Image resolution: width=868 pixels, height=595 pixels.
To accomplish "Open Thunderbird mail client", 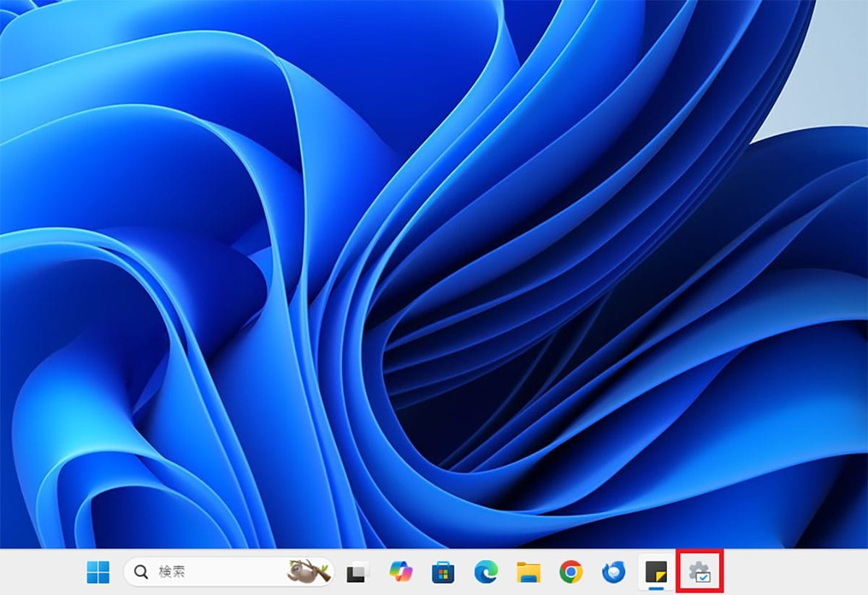I will [x=613, y=573].
